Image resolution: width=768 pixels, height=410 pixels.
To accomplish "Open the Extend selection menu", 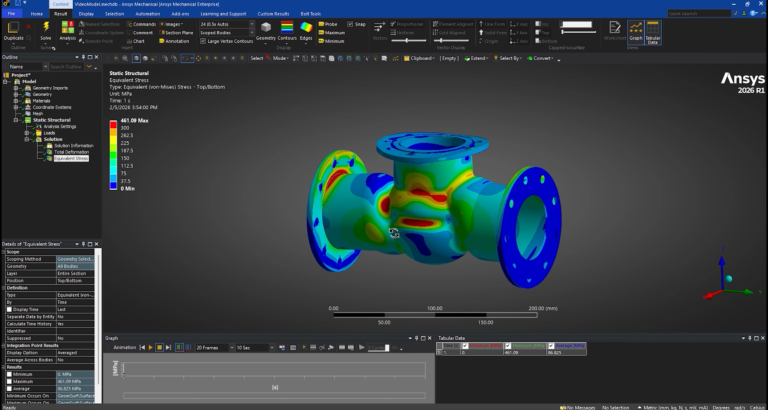I will (x=476, y=58).
